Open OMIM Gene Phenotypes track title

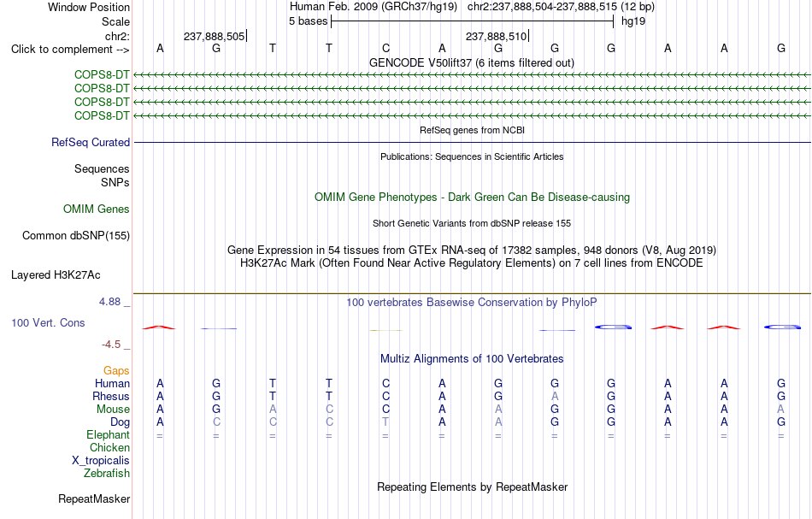[x=472, y=197]
